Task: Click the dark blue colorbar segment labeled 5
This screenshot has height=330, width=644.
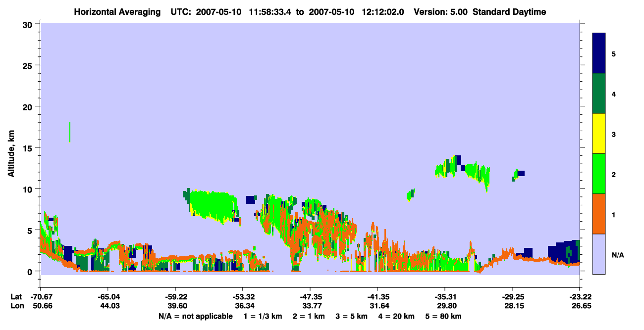Action: (599, 53)
